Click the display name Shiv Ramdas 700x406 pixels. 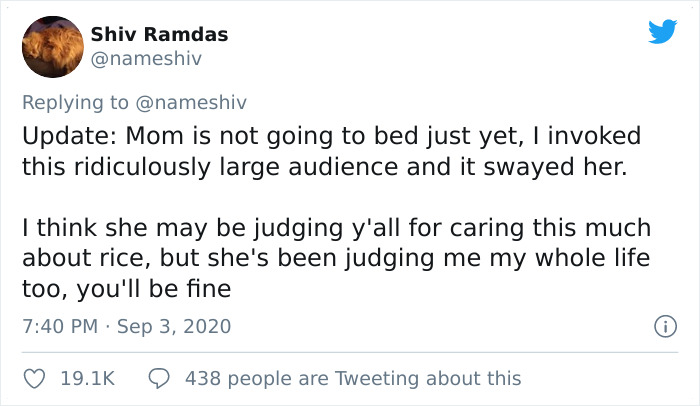pyautogui.click(x=160, y=34)
